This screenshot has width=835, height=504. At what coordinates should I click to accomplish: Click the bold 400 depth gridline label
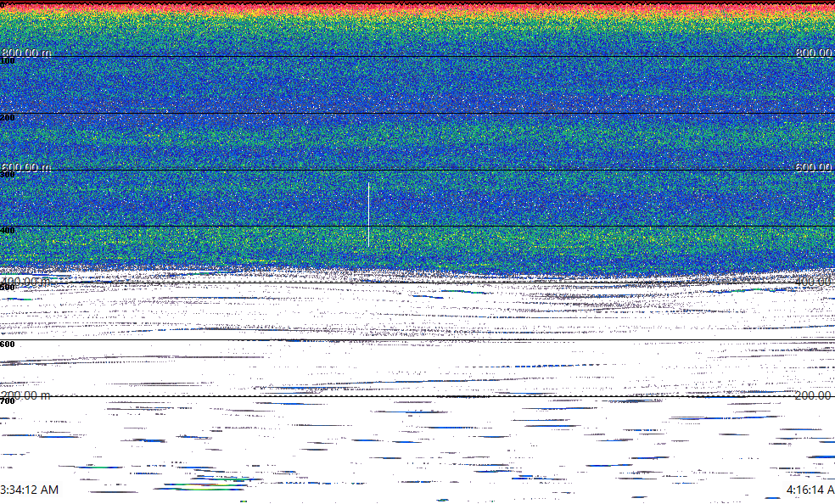[x=8, y=231]
